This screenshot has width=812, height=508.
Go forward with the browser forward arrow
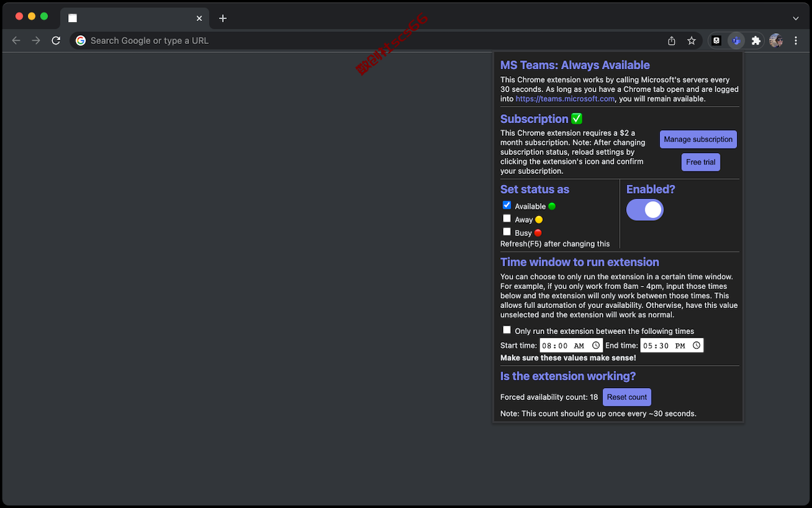click(x=36, y=41)
